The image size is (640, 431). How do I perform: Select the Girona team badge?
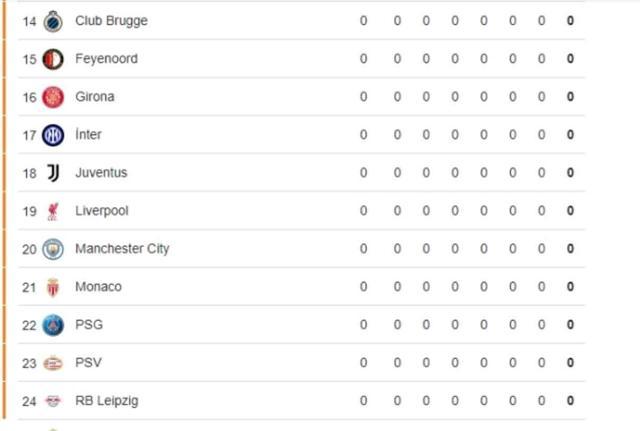(53, 97)
